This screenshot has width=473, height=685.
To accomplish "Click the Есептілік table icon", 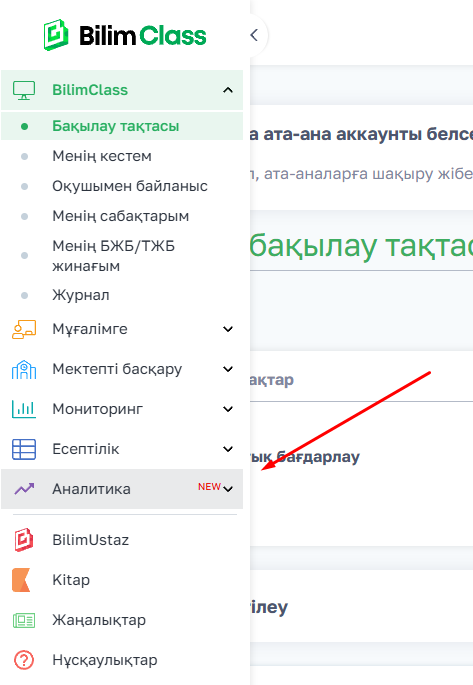I will tap(24, 449).
